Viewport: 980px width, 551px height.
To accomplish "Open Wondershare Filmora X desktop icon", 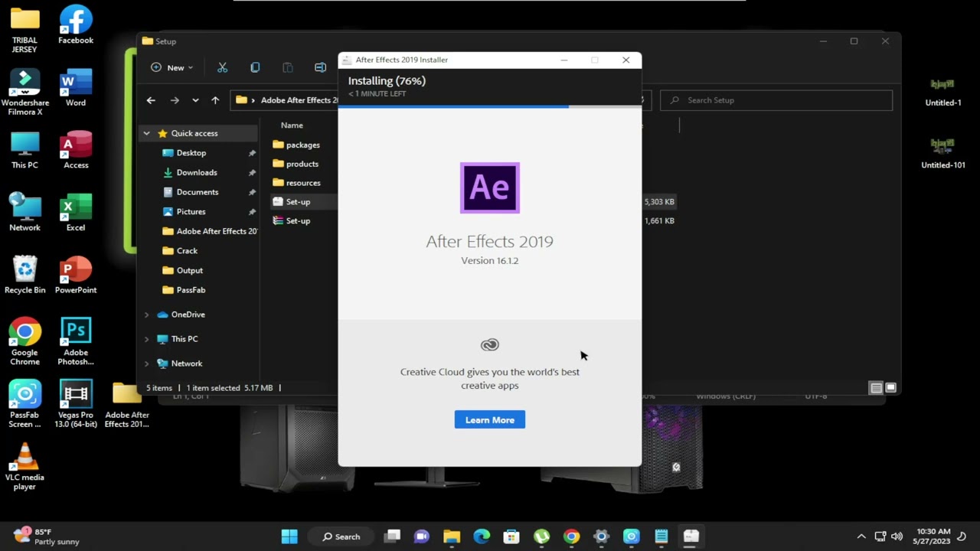I will pos(24,93).
